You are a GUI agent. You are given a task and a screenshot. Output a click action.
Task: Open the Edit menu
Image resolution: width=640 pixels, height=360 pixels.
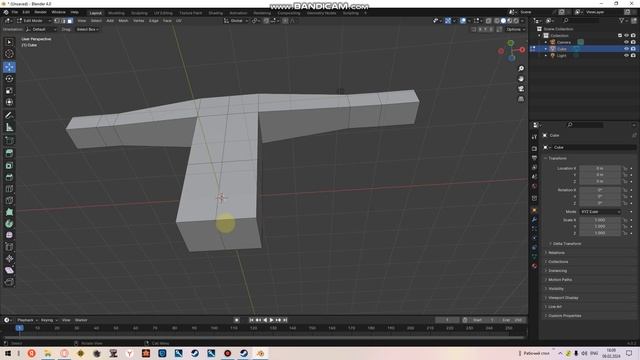pyautogui.click(x=26, y=12)
